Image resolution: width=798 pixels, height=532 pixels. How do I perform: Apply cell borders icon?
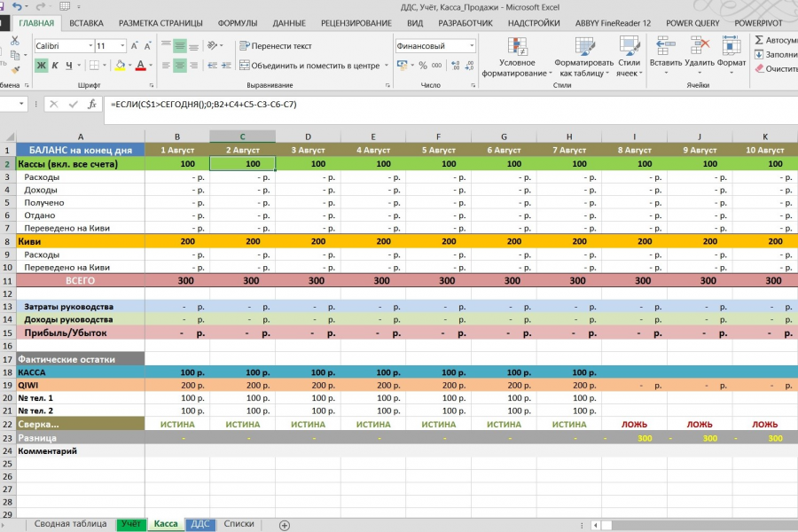(94, 65)
